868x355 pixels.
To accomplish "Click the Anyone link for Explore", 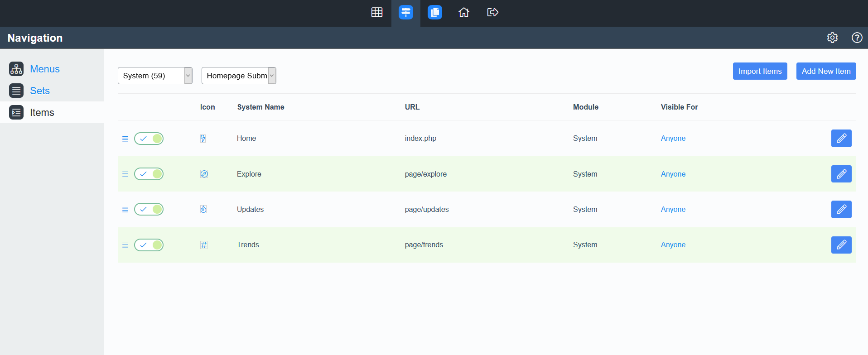I will click(673, 174).
